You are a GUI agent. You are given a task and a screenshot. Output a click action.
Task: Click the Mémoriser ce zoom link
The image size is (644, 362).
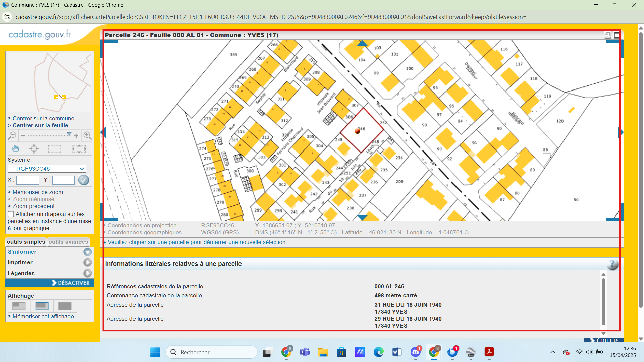[x=38, y=192]
